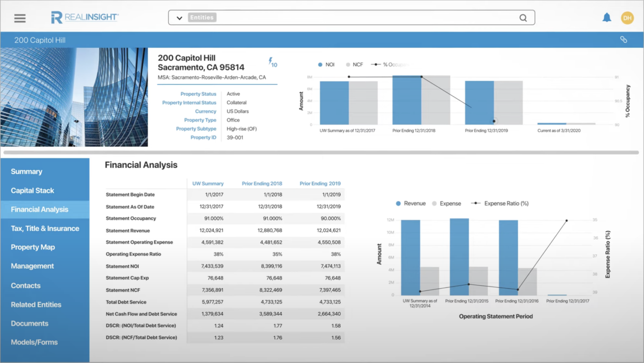Click the property building photo

[74, 97]
